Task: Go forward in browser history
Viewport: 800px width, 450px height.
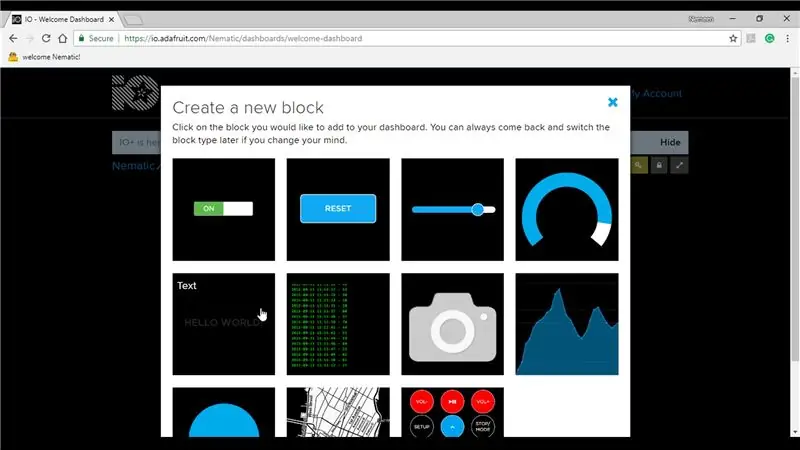Action: [30, 38]
